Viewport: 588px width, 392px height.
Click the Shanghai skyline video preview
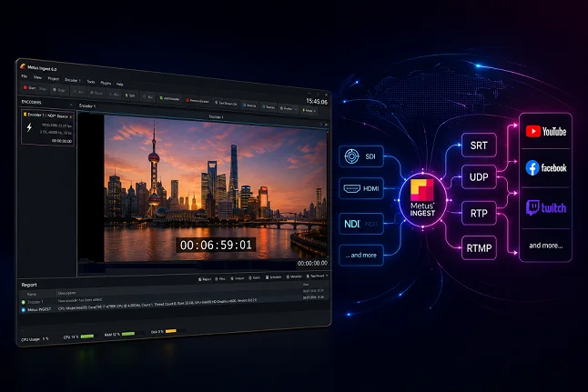215,187
